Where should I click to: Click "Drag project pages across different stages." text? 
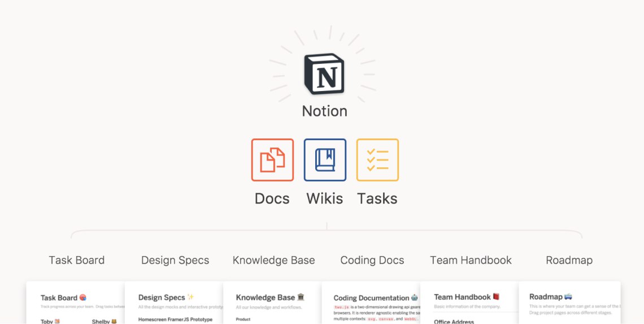(571, 313)
